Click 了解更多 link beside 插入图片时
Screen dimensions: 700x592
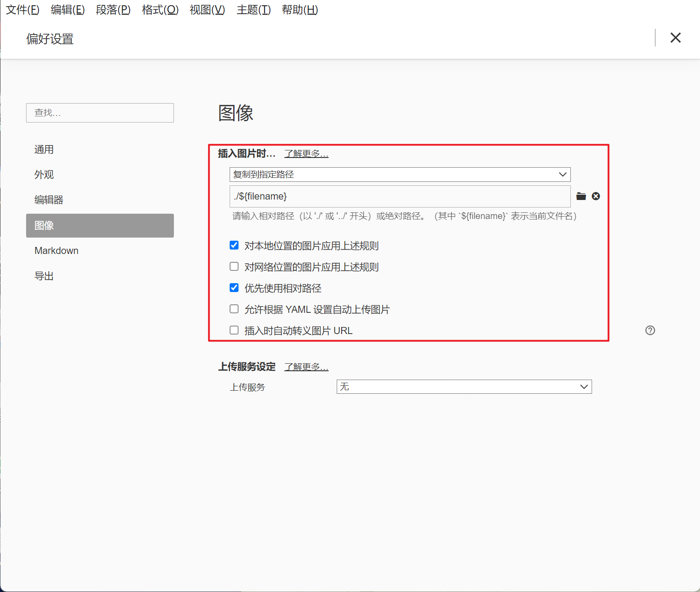tap(306, 154)
